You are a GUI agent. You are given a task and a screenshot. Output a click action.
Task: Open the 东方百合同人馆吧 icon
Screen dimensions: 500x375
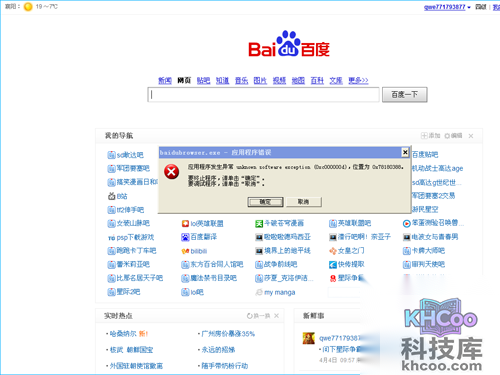(185, 265)
